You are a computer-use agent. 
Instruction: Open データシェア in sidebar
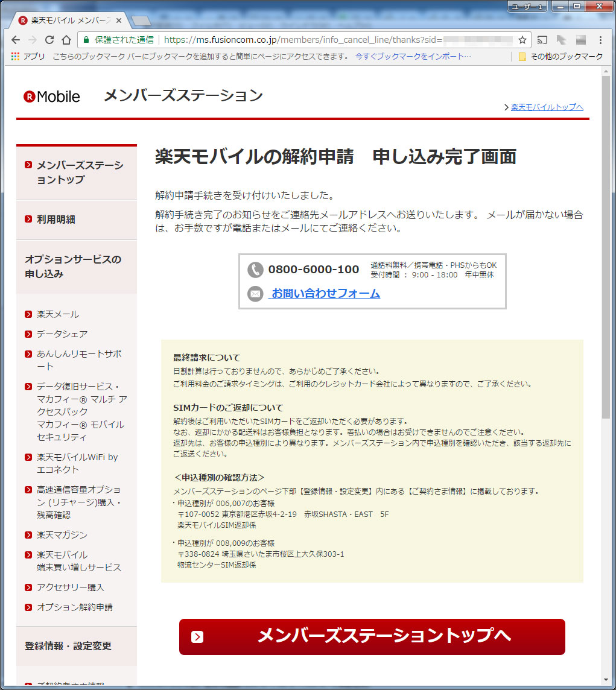(x=62, y=334)
